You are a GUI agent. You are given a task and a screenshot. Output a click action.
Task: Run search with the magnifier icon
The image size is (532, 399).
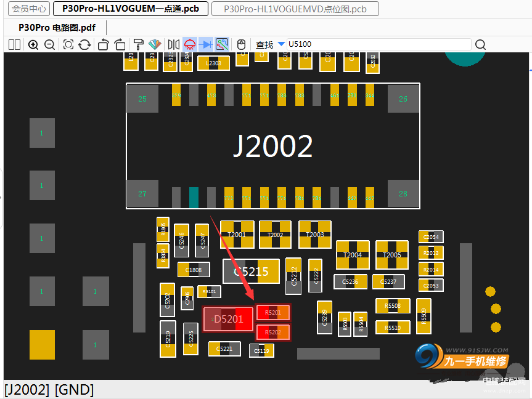point(480,44)
